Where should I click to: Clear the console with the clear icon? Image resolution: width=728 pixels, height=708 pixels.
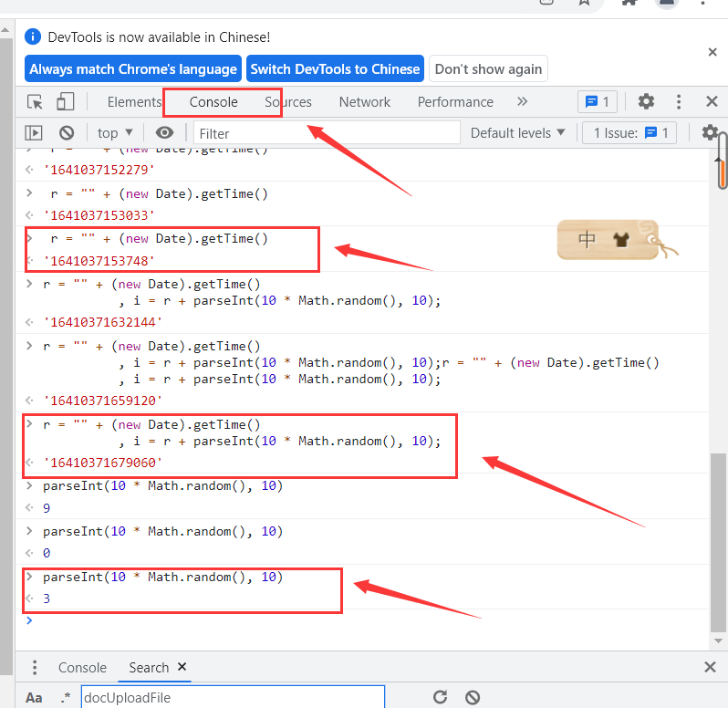click(67, 133)
